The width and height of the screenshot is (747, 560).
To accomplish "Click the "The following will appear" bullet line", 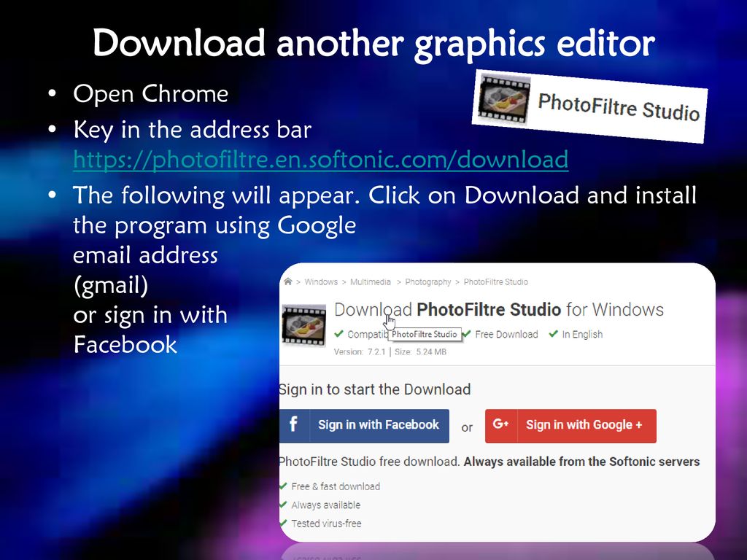I will 385,195.
